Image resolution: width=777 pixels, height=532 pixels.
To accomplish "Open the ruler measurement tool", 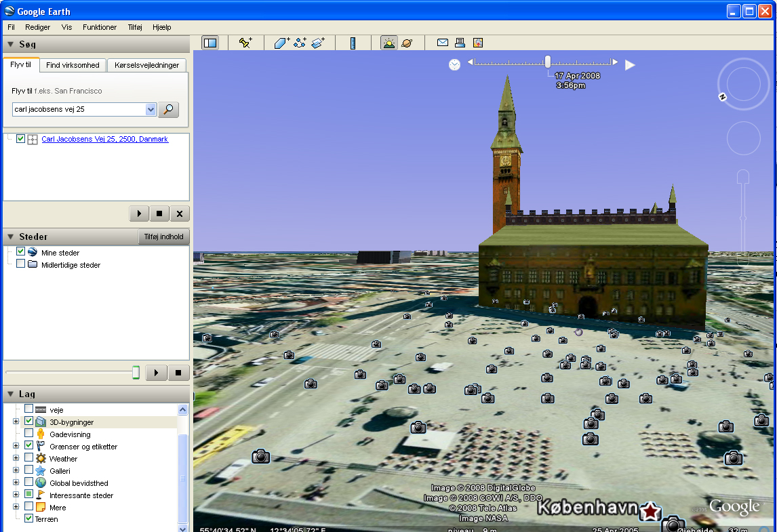I will point(353,43).
